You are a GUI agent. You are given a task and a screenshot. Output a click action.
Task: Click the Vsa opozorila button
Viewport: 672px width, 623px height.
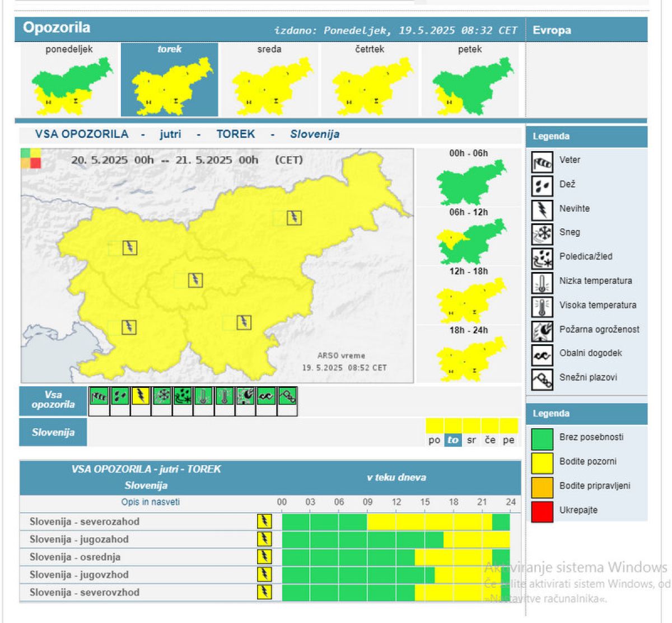pos(53,400)
